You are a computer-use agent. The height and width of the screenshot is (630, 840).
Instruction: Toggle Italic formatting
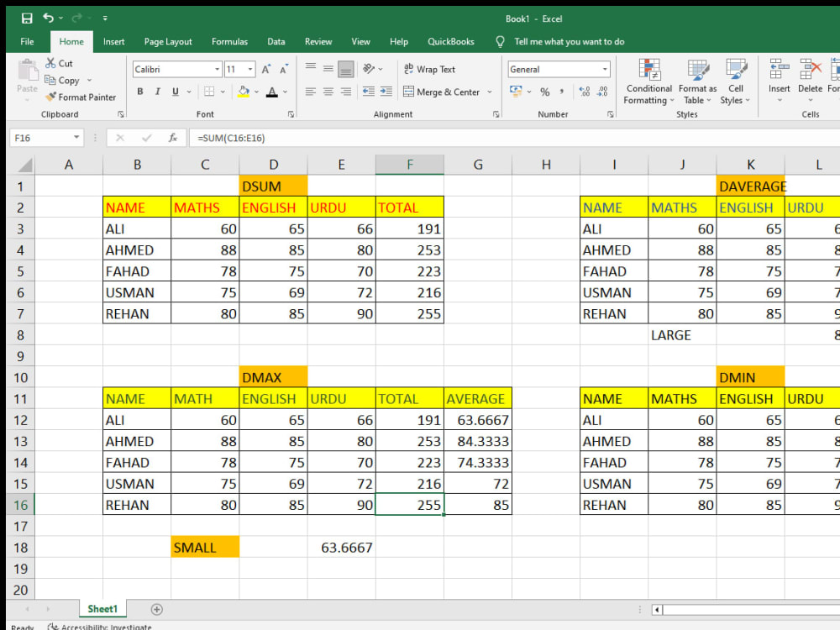pos(158,92)
